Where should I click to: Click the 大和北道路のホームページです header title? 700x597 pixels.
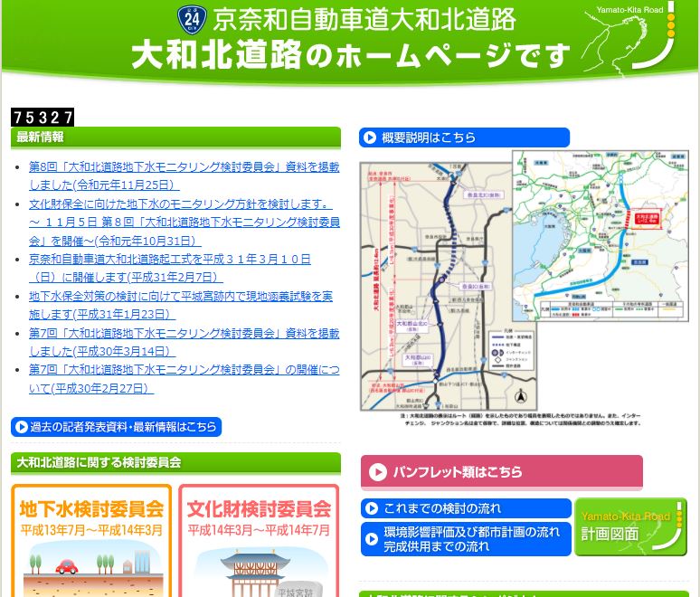click(x=351, y=56)
